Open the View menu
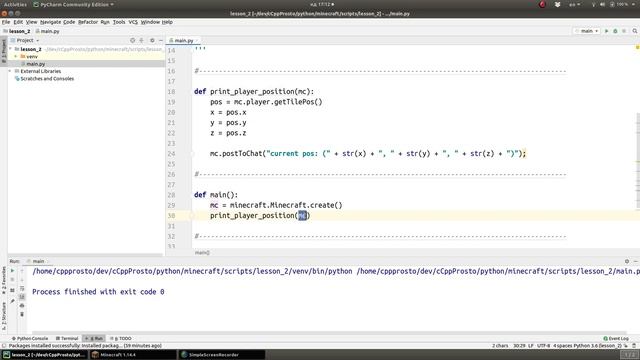 [31, 22]
